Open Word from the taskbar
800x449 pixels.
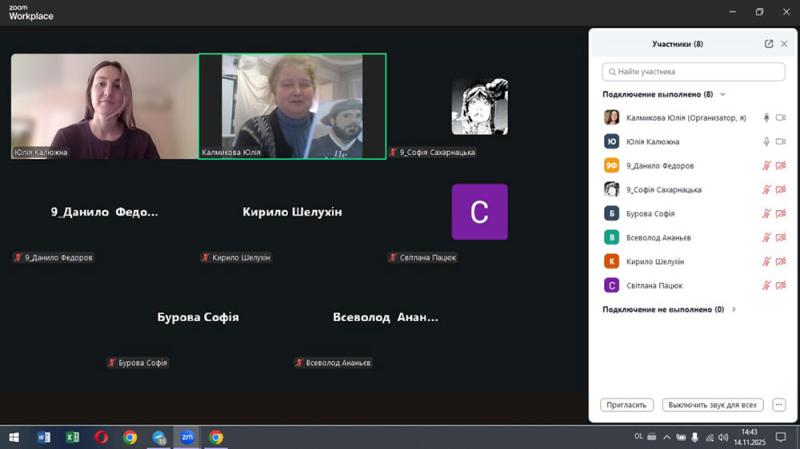click(x=43, y=437)
